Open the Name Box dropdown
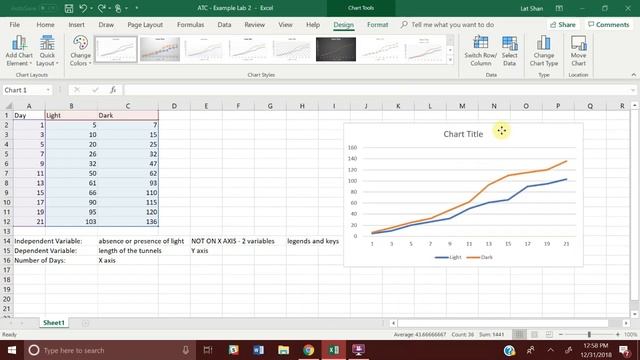Image resolution: width=640 pixels, height=360 pixels. click(x=48, y=90)
